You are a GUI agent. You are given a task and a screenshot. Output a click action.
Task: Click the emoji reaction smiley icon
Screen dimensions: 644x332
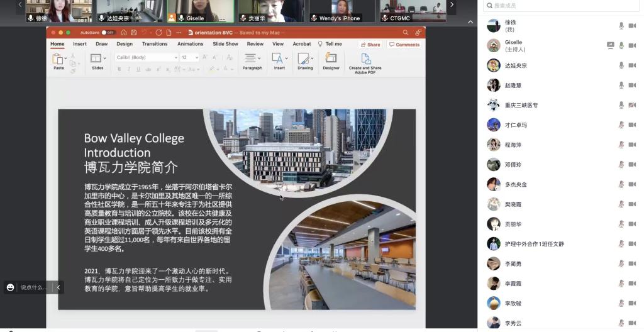pyautogui.click(x=10, y=287)
